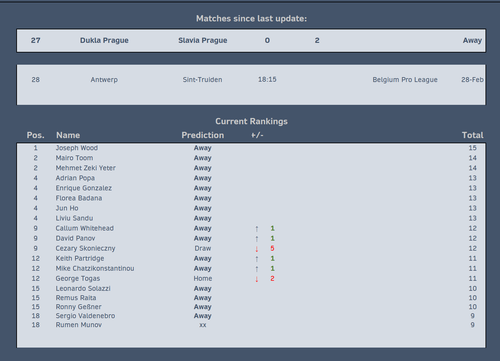Click the Pos. column header
The image size is (500, 361).
(36, 135)
